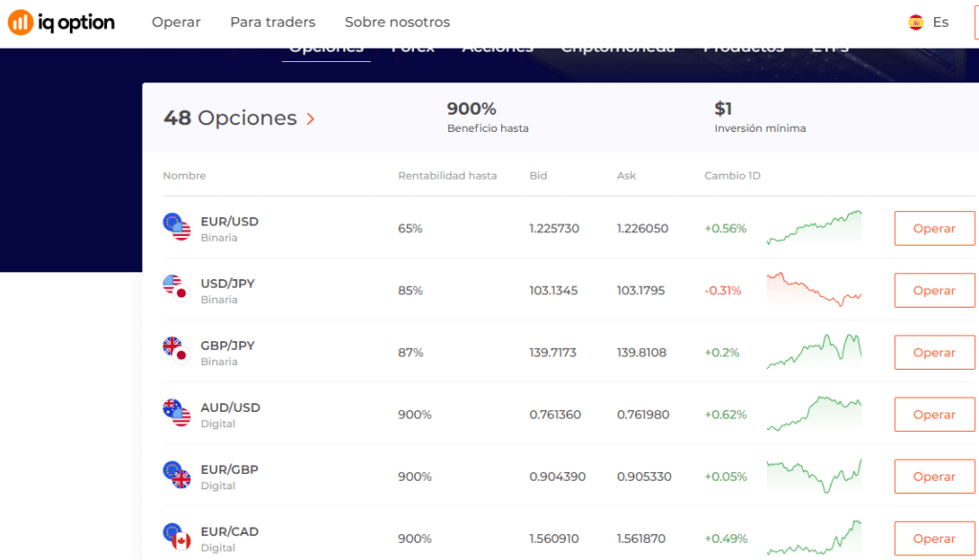Click the 0.905330 ask price
This screenshot has width=979, height=560.
pyautogui.click(x=644, y=476)
